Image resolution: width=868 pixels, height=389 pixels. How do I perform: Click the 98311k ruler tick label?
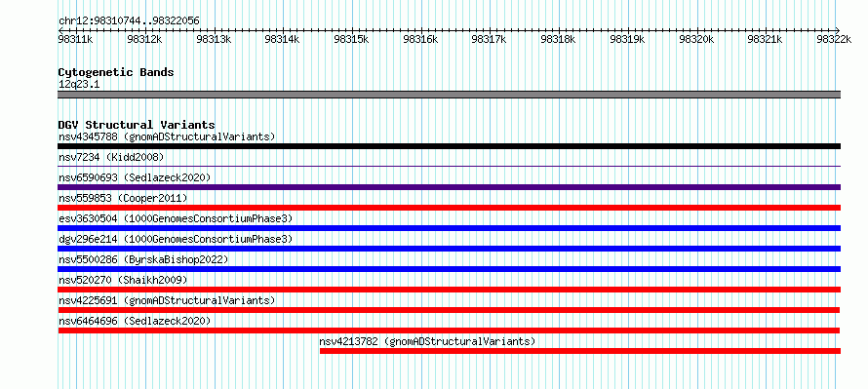click(75, 39)
